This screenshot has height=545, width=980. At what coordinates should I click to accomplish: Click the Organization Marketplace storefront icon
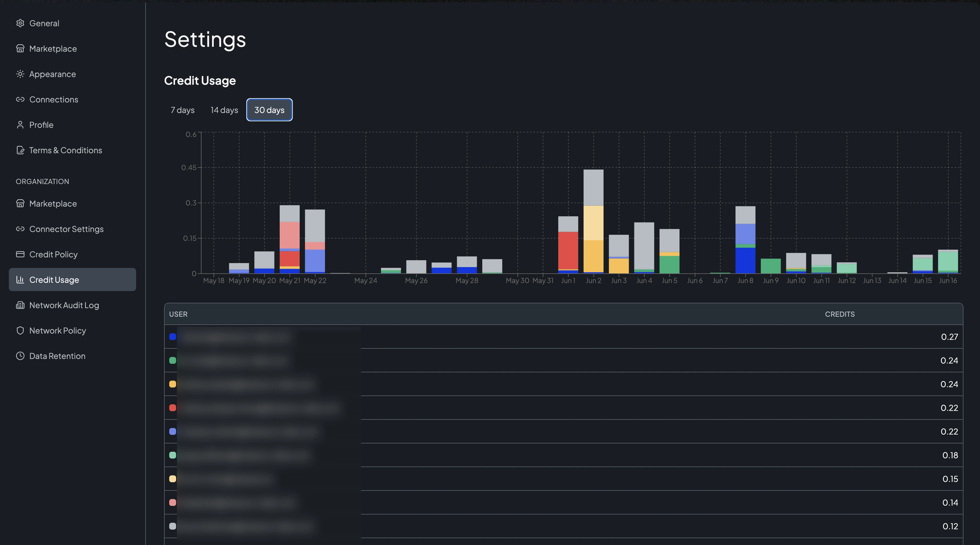20,203
